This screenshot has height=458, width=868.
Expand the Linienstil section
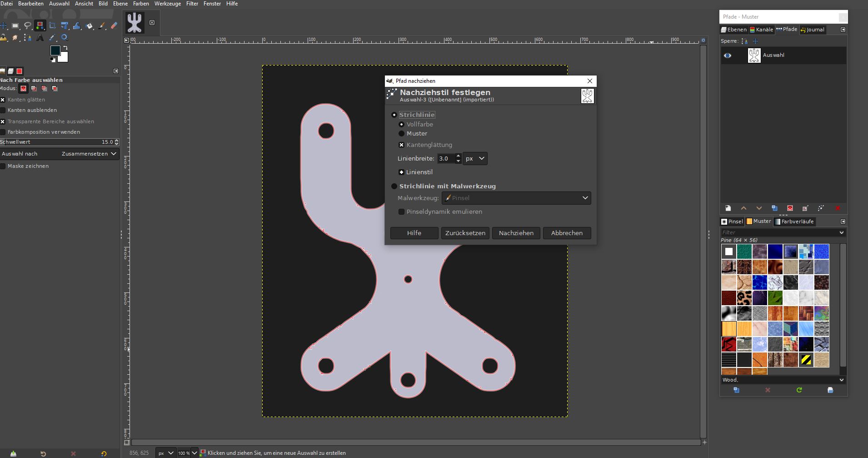pos(401,172)
